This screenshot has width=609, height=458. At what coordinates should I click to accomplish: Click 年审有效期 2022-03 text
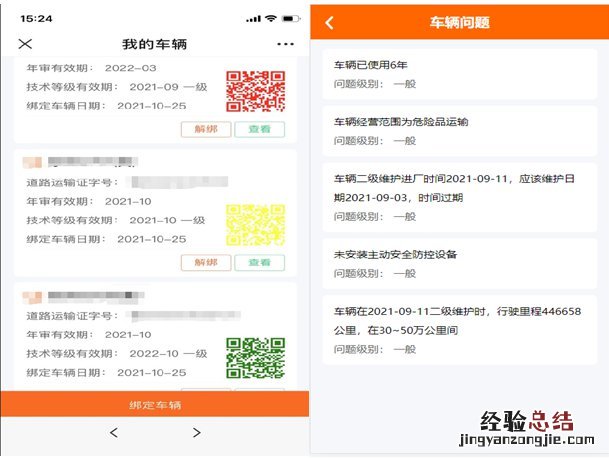click(x=91, y=68)
